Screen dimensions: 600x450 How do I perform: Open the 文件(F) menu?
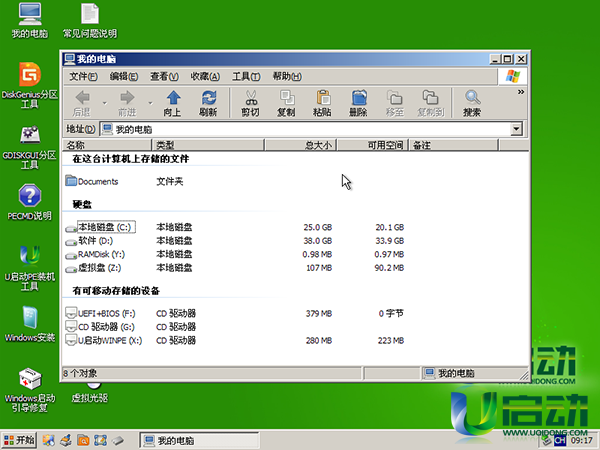tap(83, 77)
